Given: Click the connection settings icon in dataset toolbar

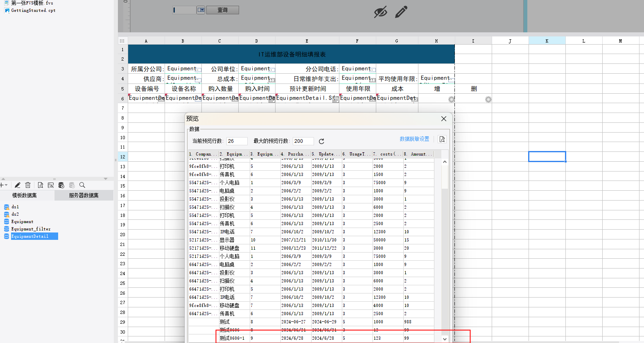Looking at the screenshot, I should (x=51, y=185).
